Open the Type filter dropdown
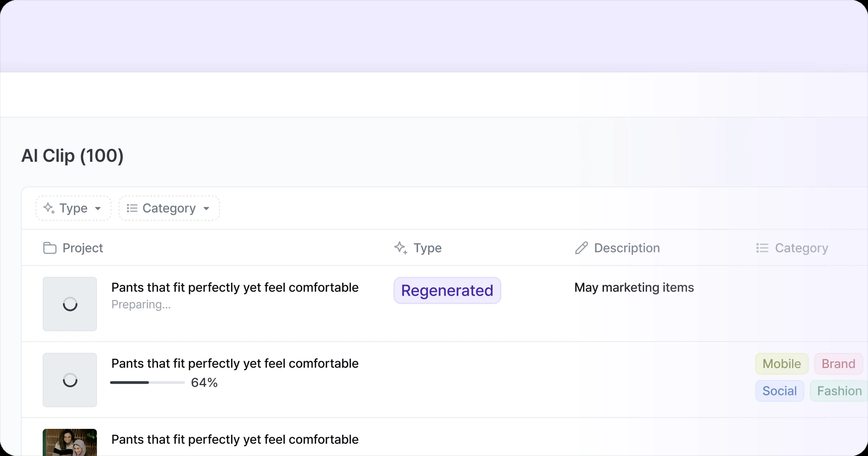This screenshot has width=868, height=456. coord(73,208)
